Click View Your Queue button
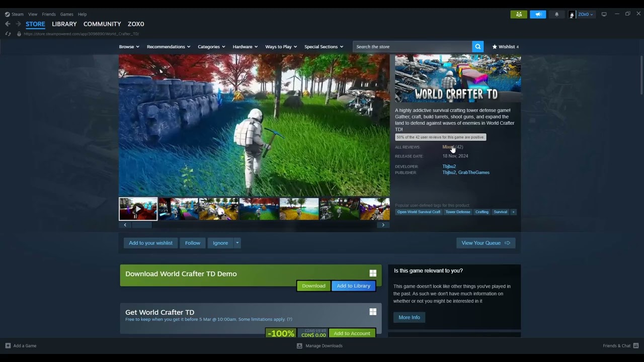 (486, 243)
